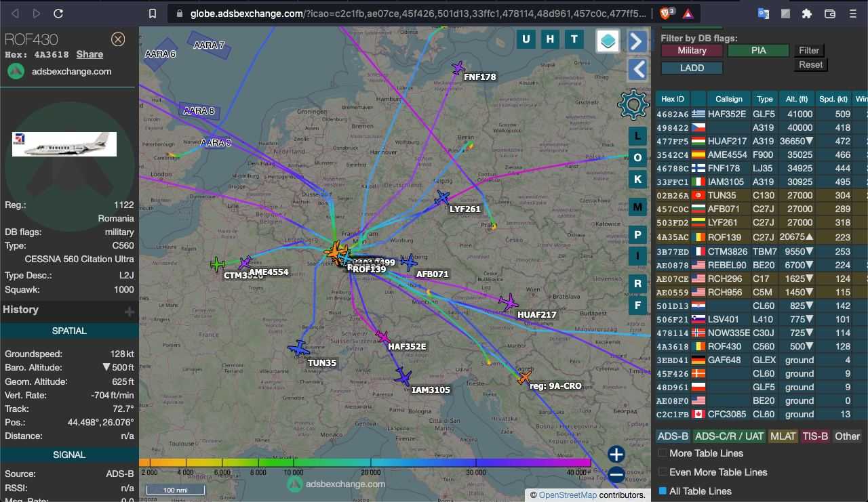The height and width of the screenshot is (502, 868).
Task: Click the HUAF217 aircraft icon on map
Action: pos(508,302)
